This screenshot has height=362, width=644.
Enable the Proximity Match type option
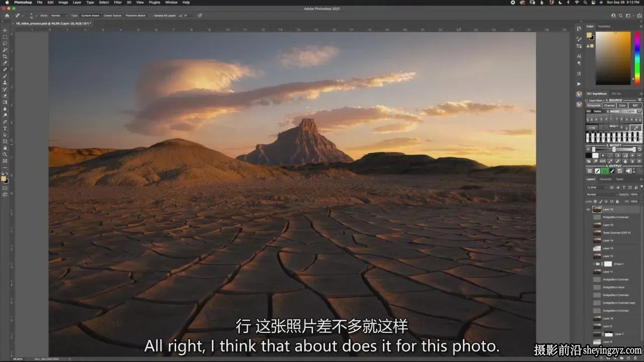pyautogui.click(x=135, y=16)
